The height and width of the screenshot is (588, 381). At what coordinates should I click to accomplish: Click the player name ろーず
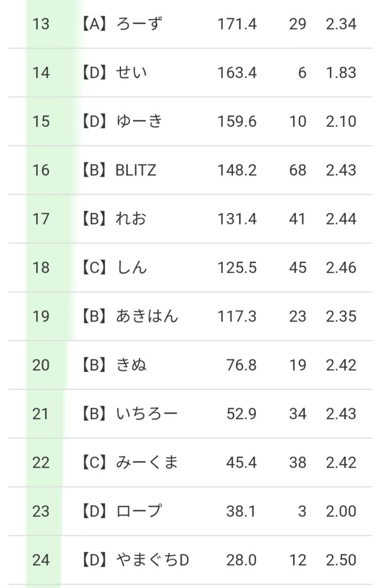pos(139,24)
